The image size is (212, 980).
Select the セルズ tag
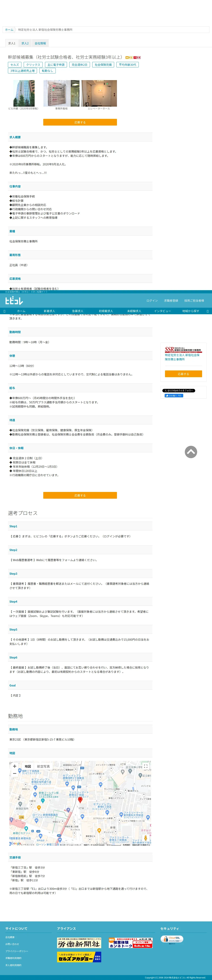pos(15,65)
